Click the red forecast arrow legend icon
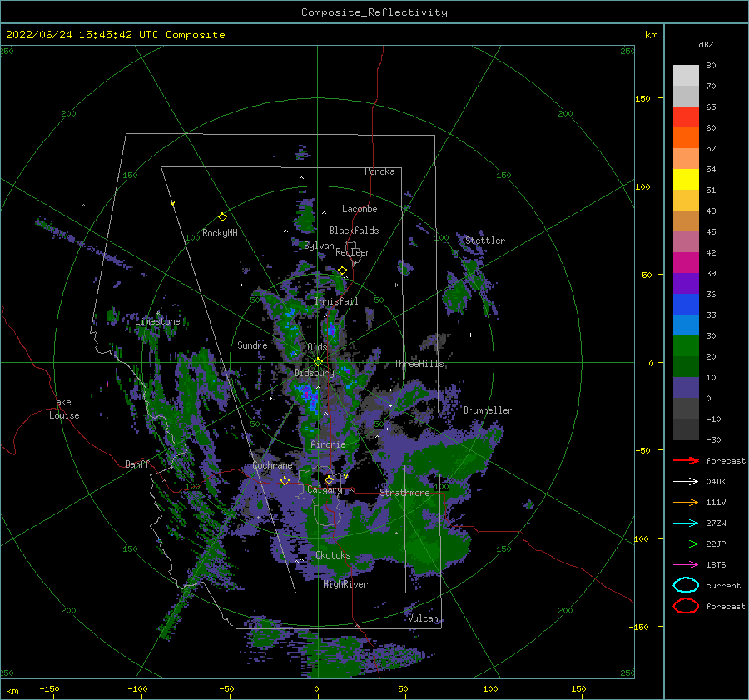 pyautogui.click(x=687, y=460)
